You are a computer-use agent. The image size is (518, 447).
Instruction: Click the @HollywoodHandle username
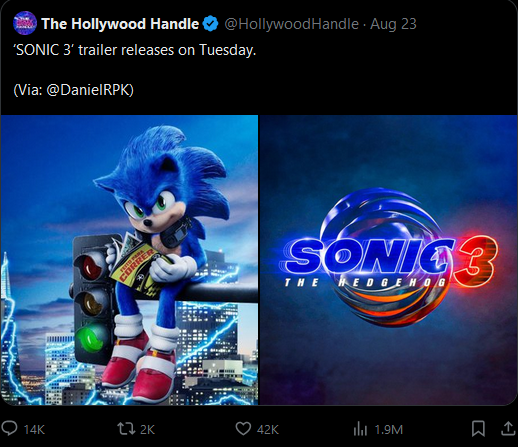[292, 24]
